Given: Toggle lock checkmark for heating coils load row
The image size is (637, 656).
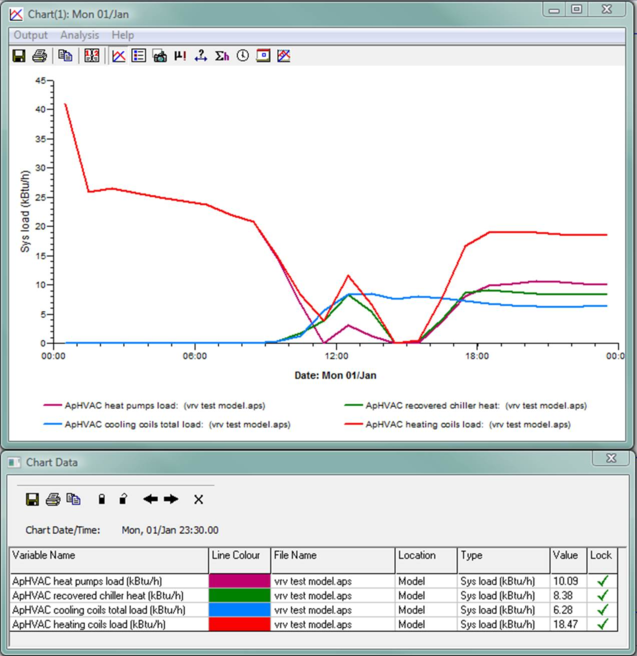Looking at the screenshot, I should click(x=601, y=624).
